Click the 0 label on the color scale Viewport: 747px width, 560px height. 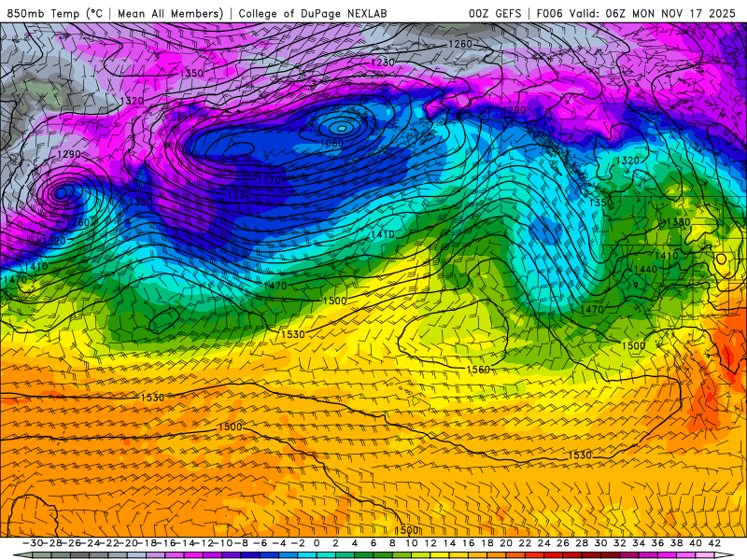tap(317, 543)
